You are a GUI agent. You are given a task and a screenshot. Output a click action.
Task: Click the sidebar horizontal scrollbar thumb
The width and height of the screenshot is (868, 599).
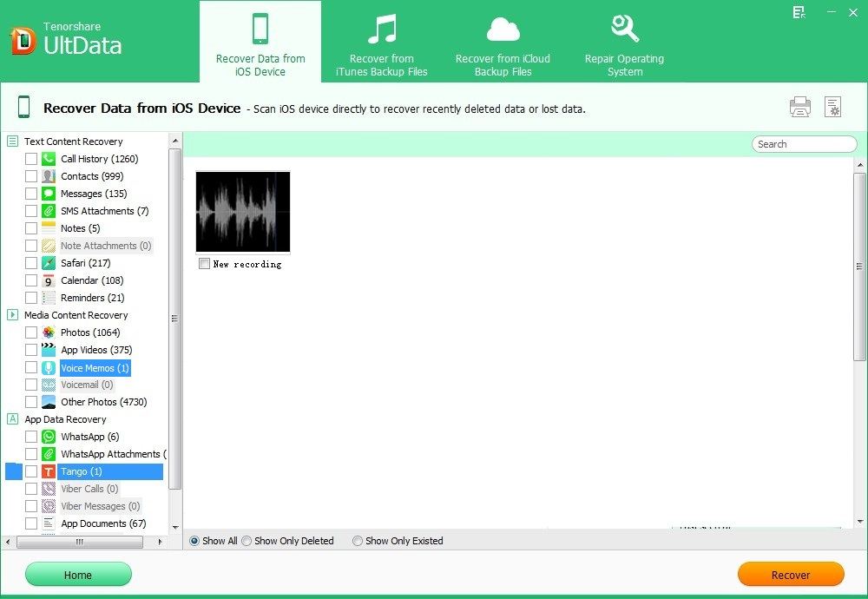80,542
